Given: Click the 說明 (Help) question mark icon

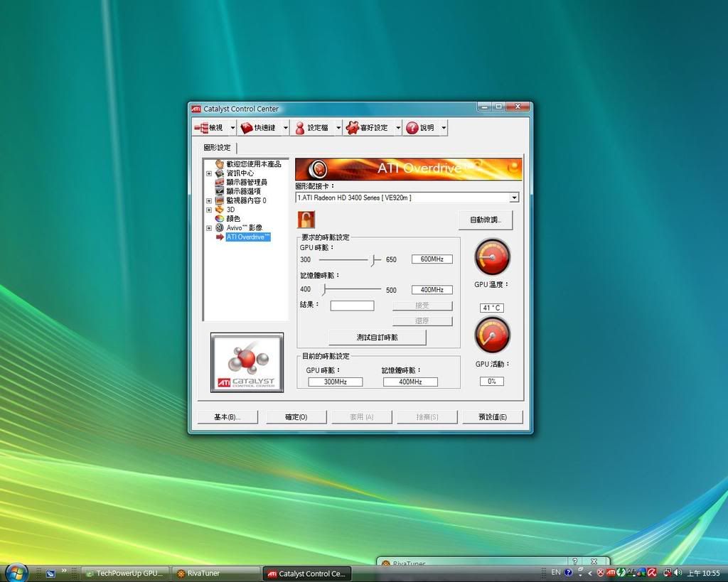Looking at the screenshot, I should (412, 127).
